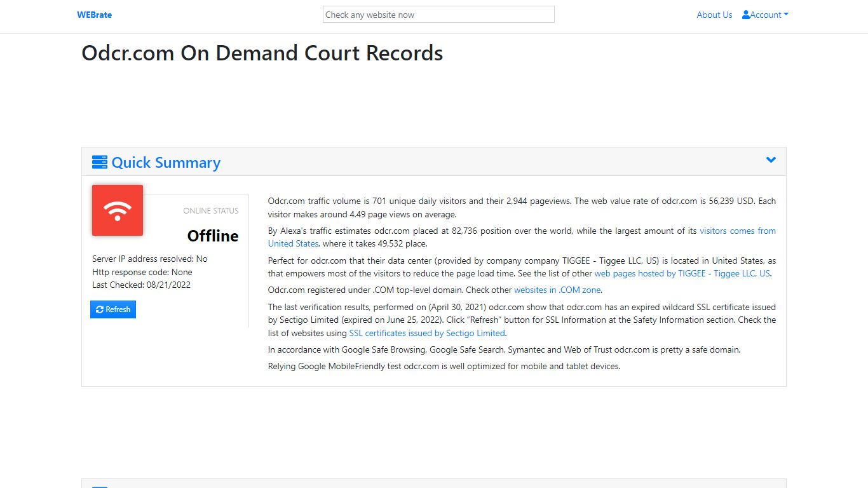This screenshot has height=488, width=868.
Task: Click 'Server IP address resolved: No' text
Action: click(150, 259)
